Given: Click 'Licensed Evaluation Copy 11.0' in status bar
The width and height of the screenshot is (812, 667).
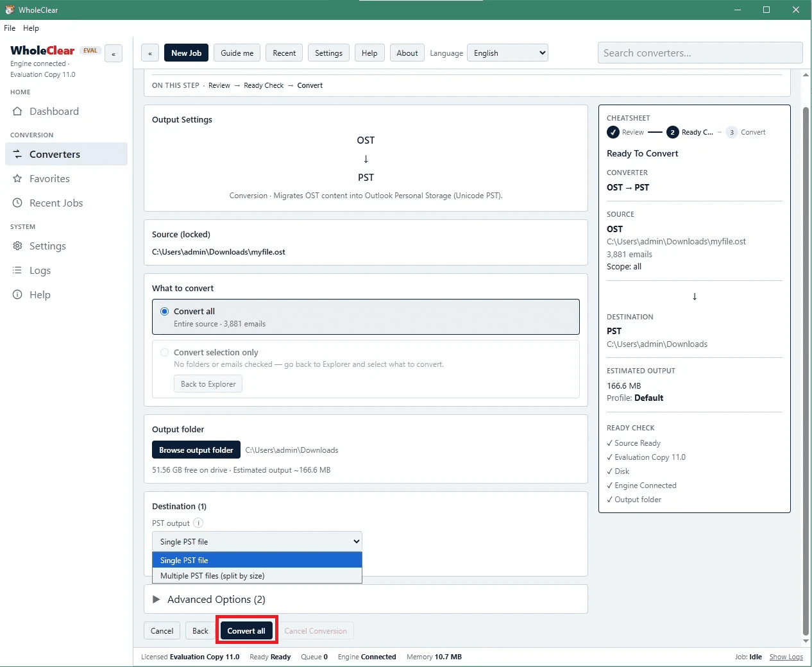Looking at the screenshot, I should point(190,657).
